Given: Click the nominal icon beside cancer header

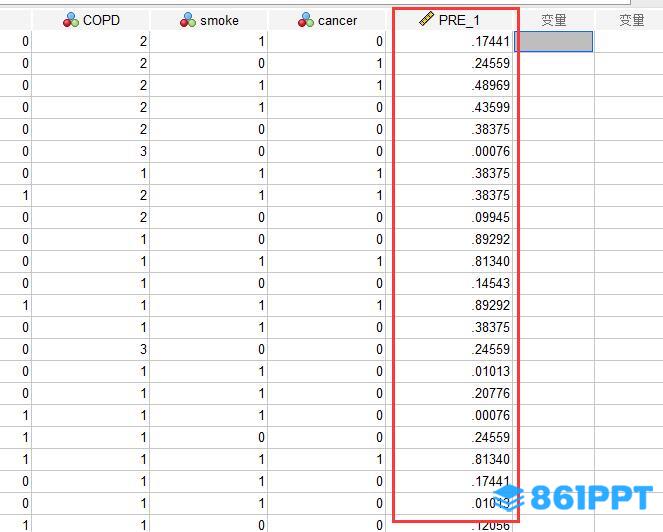Looking at the screenshot, I should point(306,20).
